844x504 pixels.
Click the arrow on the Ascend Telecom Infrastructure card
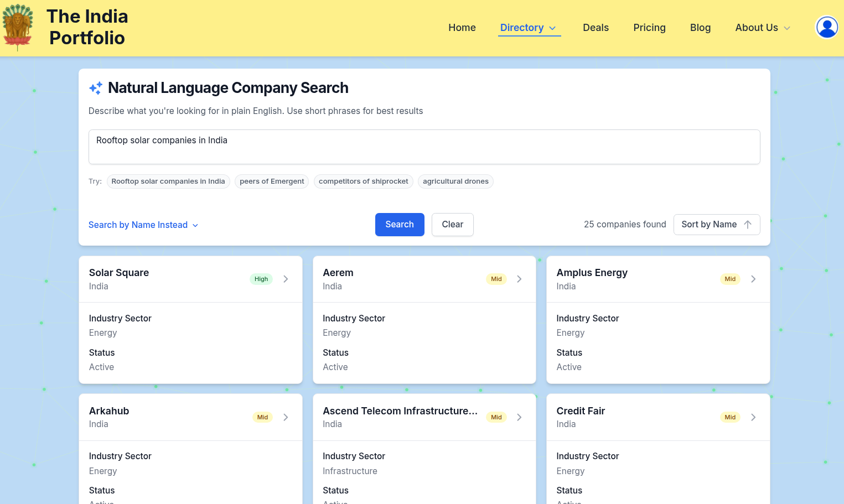point(519,417)
